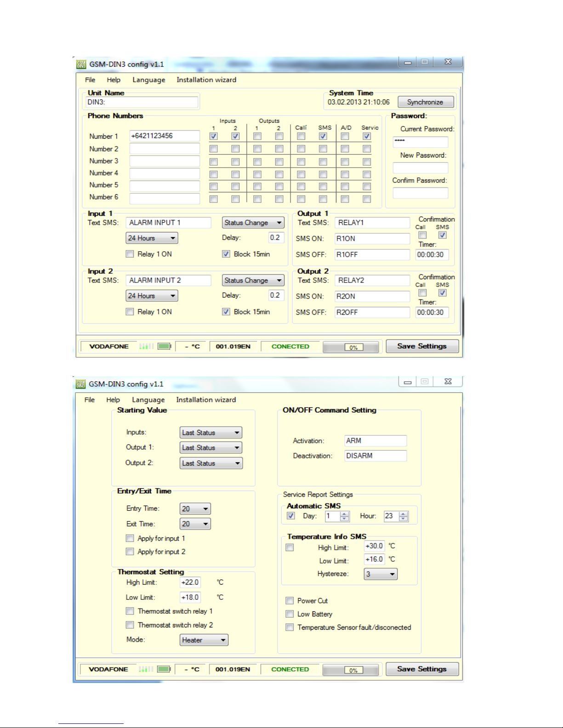Toggle Output 1 SMS confirmation checkbox
563x728 pixels.
[443, 235]
